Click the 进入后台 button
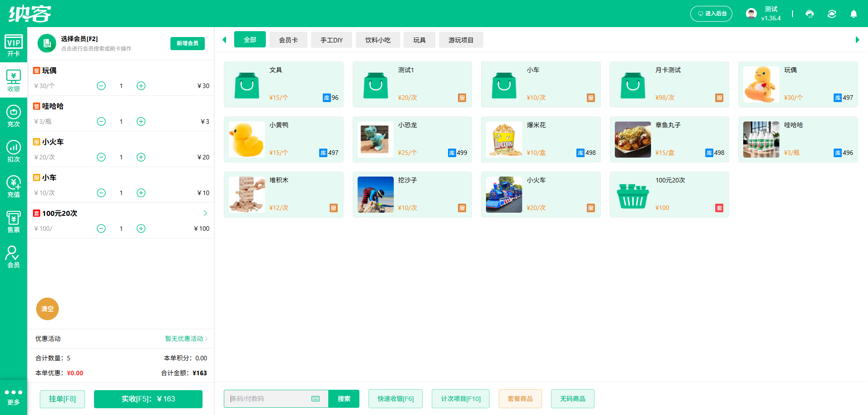The height and width of the screenshot is (415, 868). pos(711,14)
